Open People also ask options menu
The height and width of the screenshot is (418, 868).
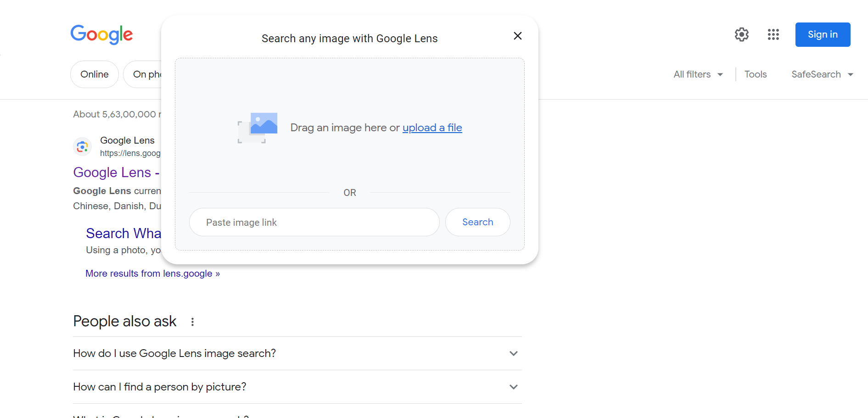tap(193, 322)
